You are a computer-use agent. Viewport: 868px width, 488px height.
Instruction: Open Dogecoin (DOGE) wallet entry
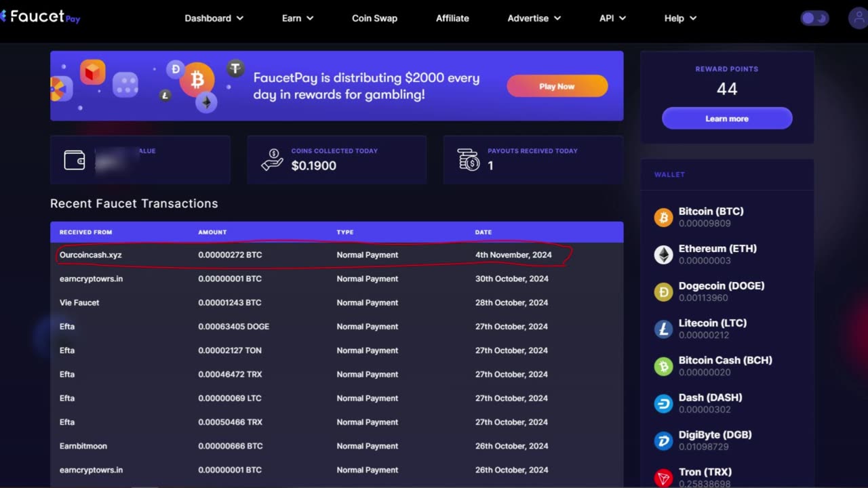coord(727,292)
